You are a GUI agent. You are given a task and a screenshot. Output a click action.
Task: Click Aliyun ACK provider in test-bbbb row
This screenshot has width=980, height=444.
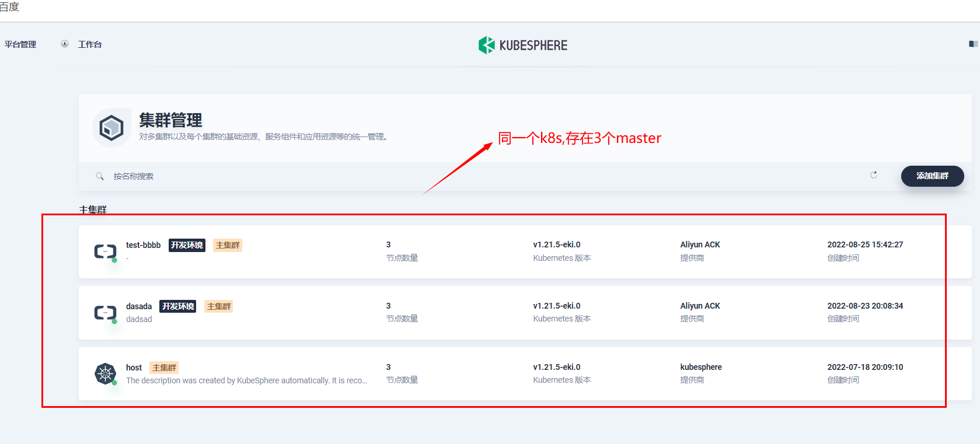click(x=700, y=244)
